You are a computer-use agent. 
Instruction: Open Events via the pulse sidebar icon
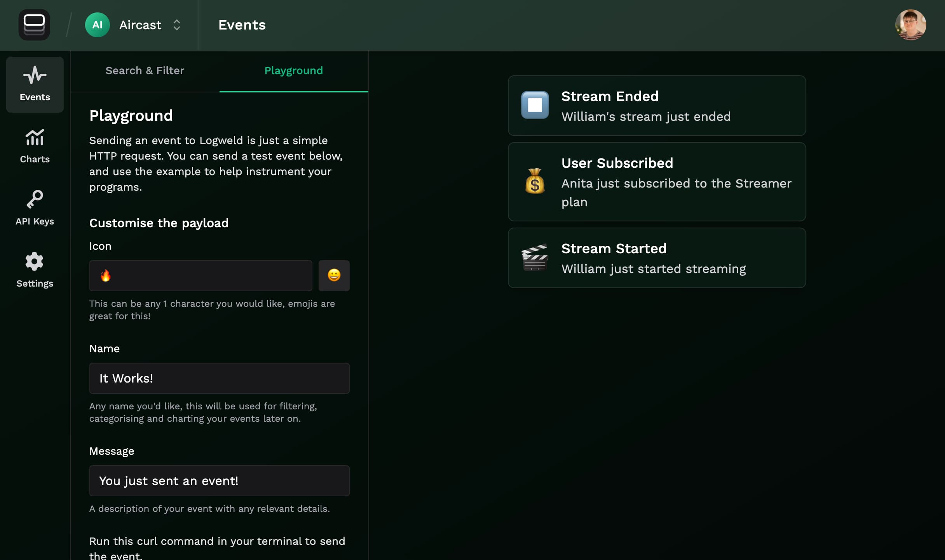tap(34, 85)
